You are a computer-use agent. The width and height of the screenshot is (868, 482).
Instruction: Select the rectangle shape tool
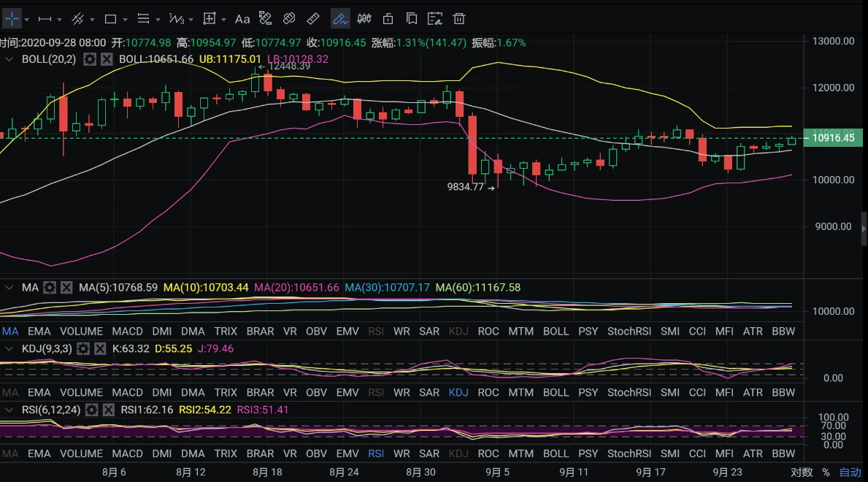tap(110, 19)
